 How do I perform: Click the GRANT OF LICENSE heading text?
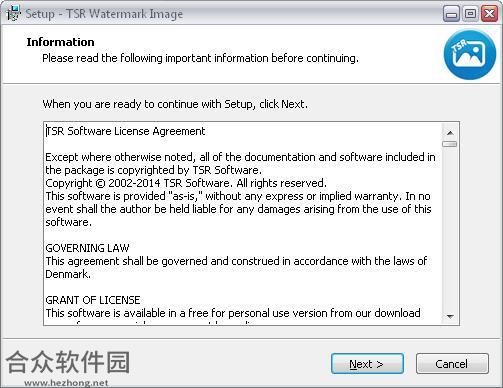pyautogui.click(x=93, y=300)
